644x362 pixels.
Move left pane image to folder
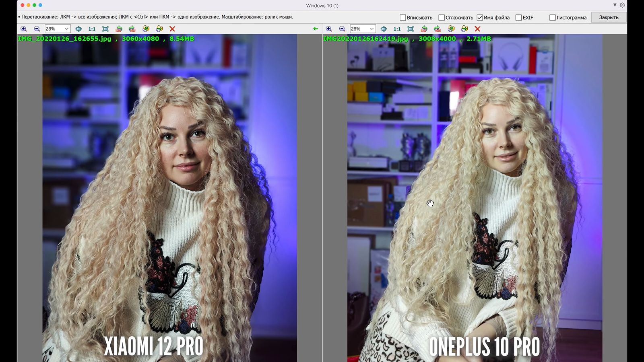tap(159, 29)
